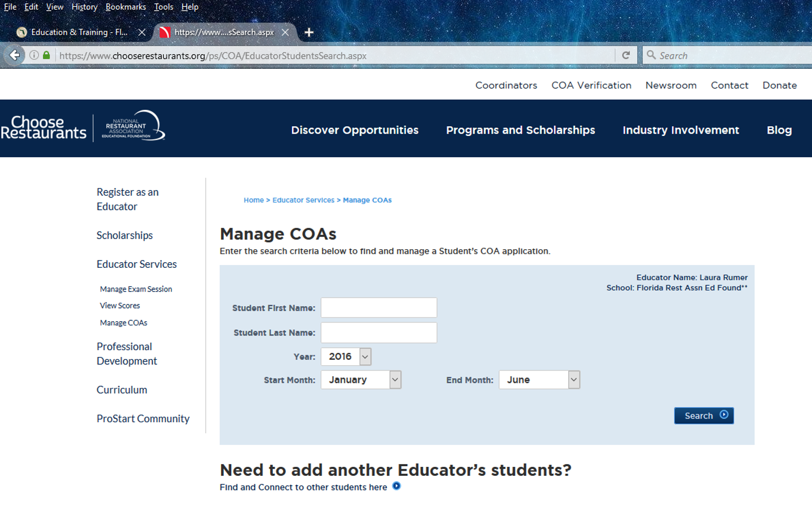Click the site information icon in address bar
This screenshot has height=508, width=812.
[x=34, y=55]
